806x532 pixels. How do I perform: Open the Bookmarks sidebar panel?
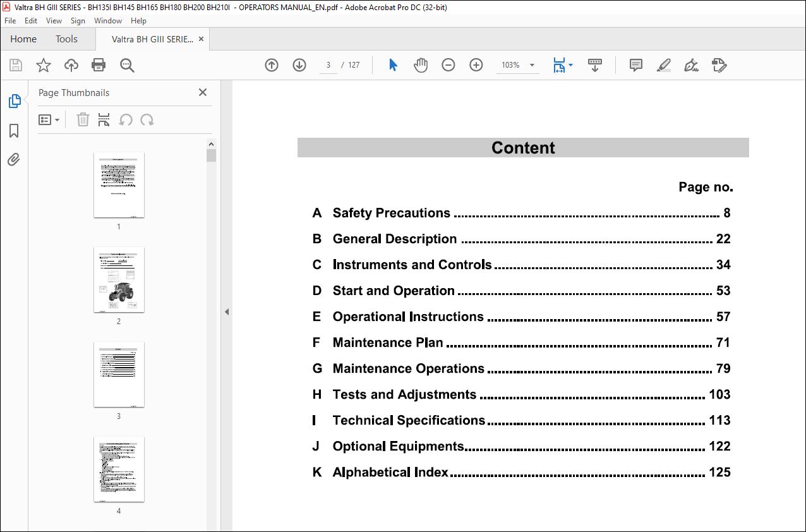click(x=14, y=131)
